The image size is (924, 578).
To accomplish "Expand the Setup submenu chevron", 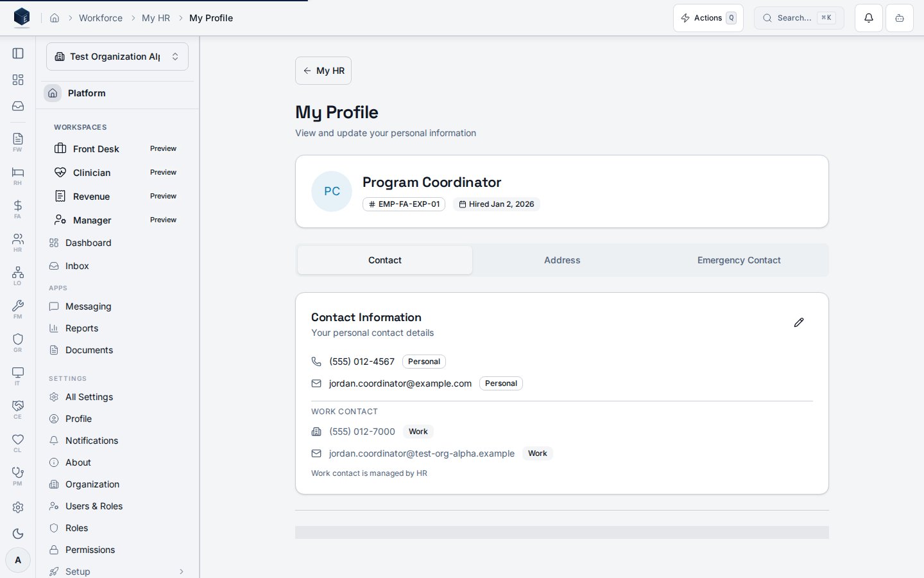I will point(182,572).
